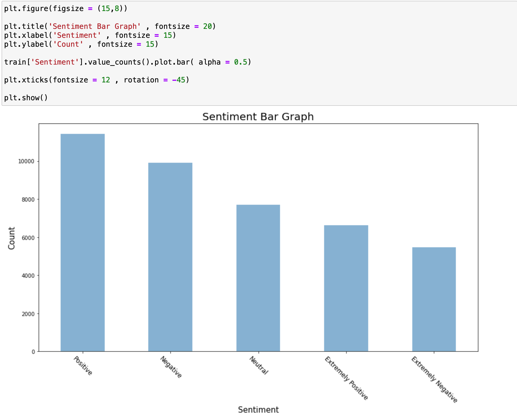Click the 'Extremely Negative' tick label

(x=434, y=379)
